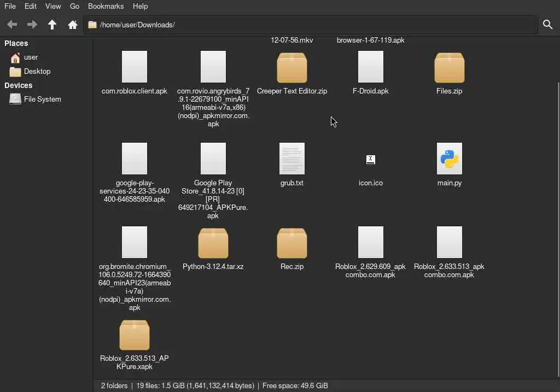This screenshot has height=392, width=560.
Task: Click the '2 folders' status bar entry
Action: point(114,385)
